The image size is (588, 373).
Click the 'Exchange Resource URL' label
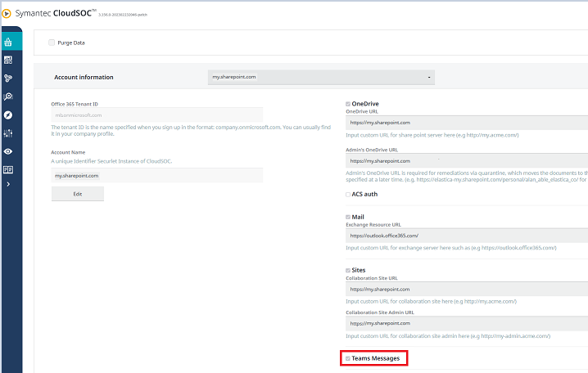coord(373,225)
